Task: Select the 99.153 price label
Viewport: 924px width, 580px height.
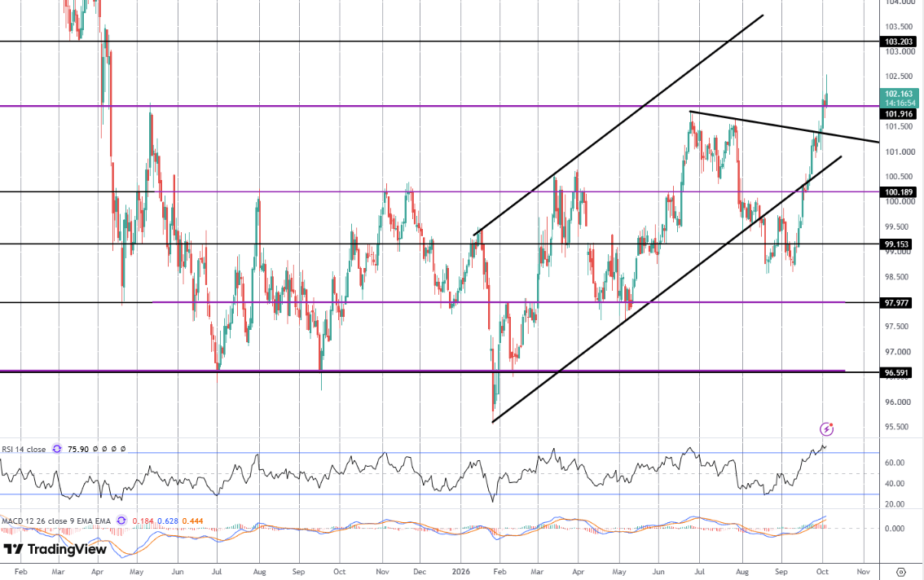Action: point(897,244)
